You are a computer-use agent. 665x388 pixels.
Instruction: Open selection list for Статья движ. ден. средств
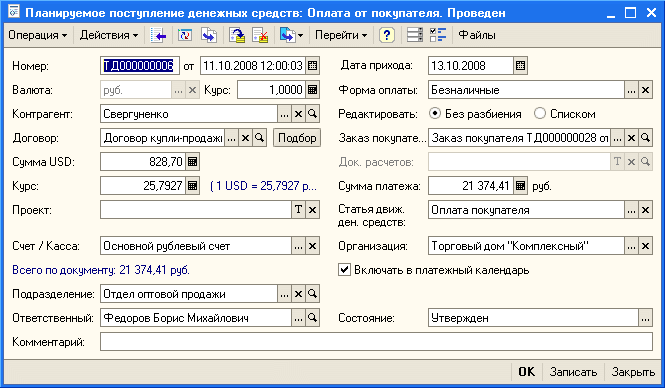[631, 210]
